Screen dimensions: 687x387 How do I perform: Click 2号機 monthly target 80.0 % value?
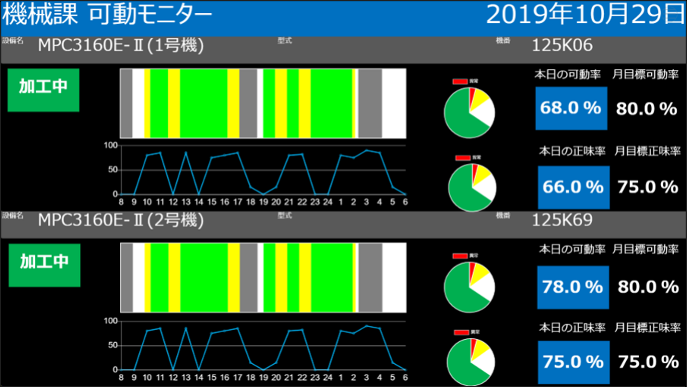click(648, 287)
